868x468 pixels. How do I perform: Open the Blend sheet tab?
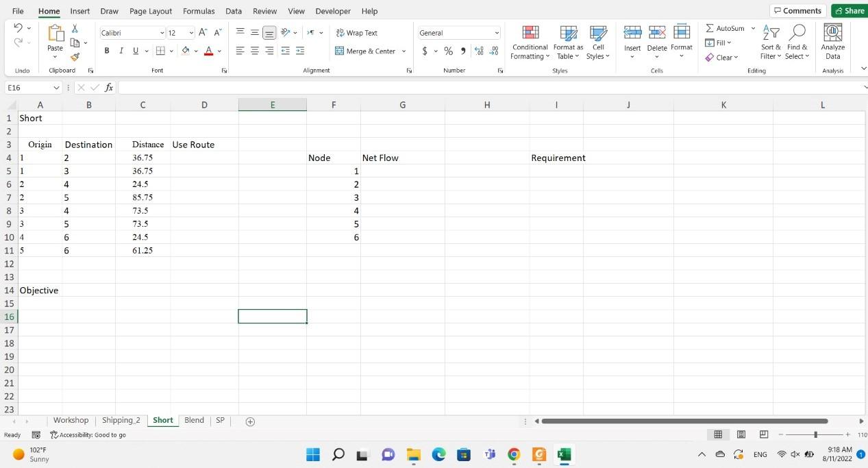194,421
